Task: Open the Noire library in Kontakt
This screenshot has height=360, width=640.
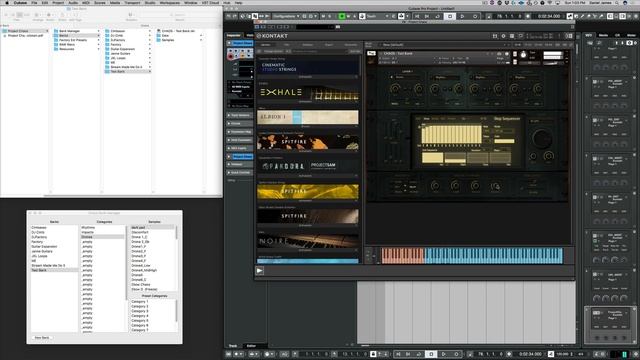Action: [x=308, y=241]
